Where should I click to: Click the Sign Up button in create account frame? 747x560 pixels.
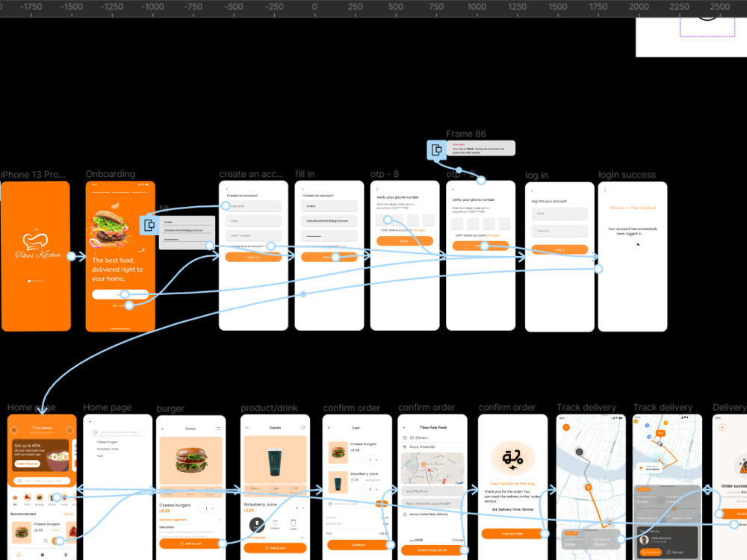253,257
